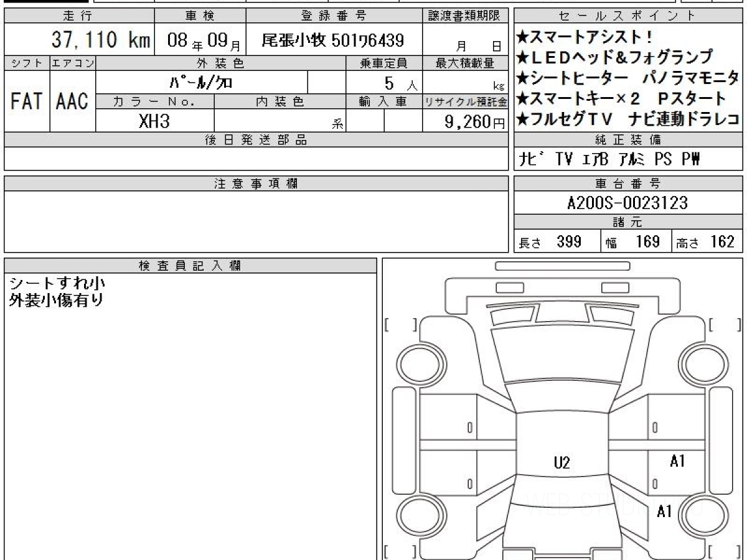Select the ★LEDヘッド&フォグランプ line

click(x=614, y=57)
